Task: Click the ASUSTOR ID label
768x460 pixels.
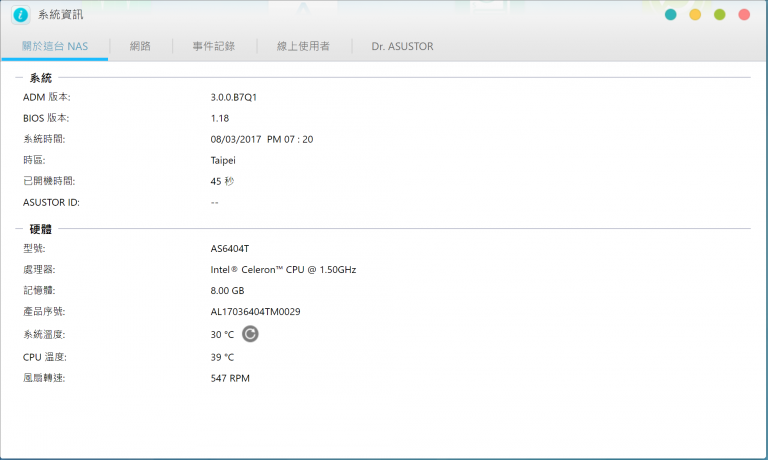Action: point(51,203)
